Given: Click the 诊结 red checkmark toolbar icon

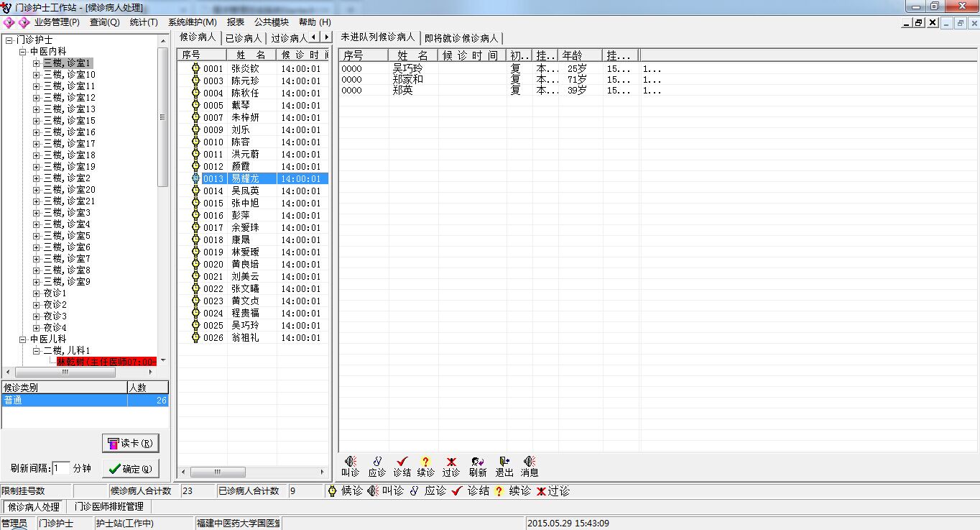Looking at the screenshot, I should click(x=402, y=462).
